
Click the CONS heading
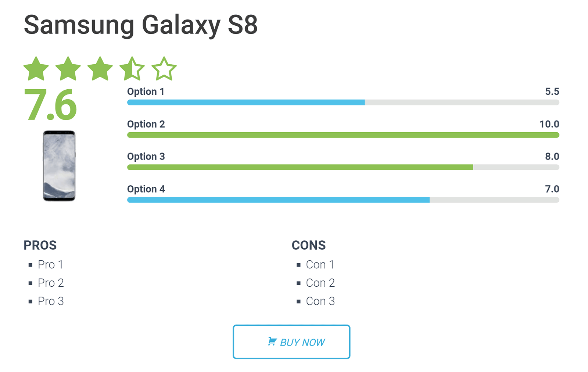309,245
